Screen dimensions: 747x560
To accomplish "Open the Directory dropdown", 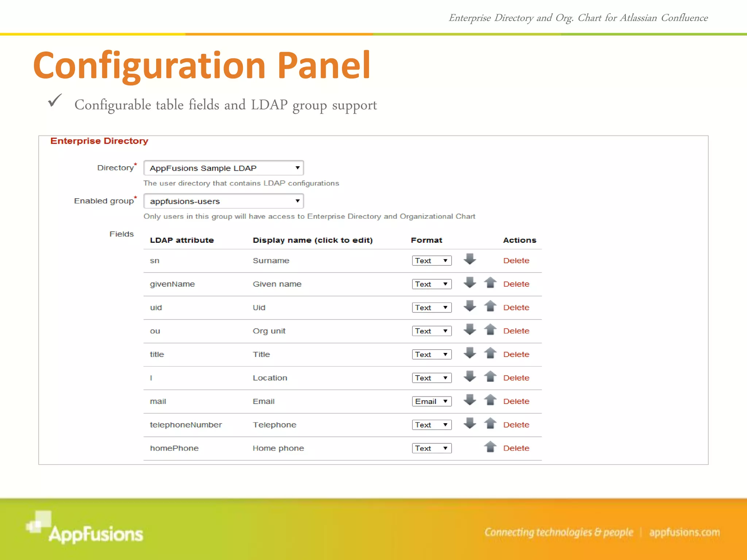I will (224, 168).
